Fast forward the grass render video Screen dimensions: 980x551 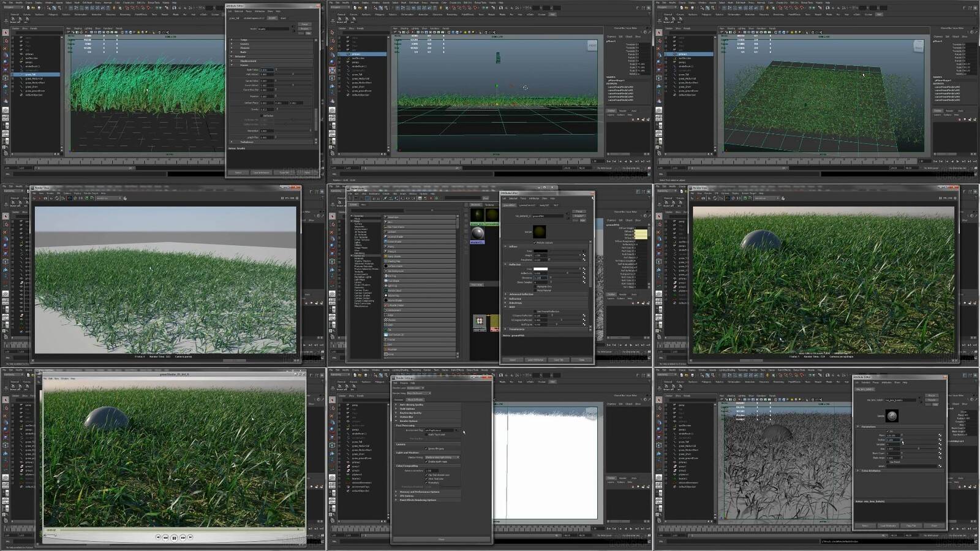tap(183, 538)
